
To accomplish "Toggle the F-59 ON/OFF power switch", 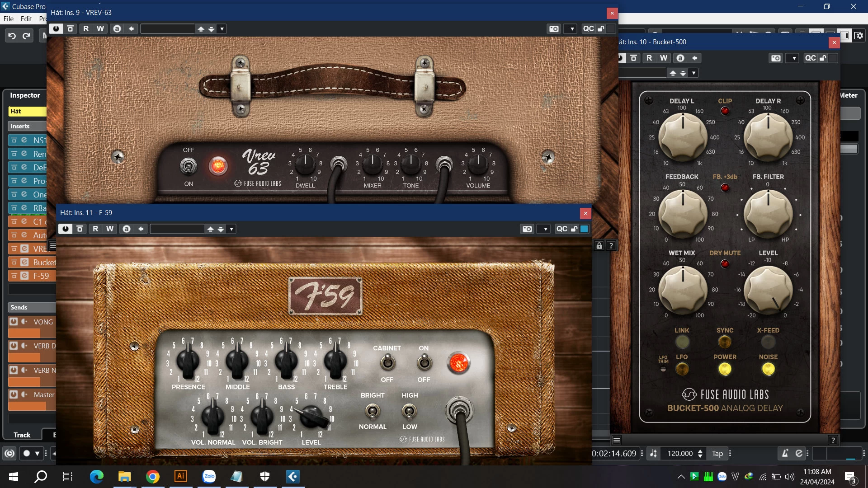I will click(x=424, y=362).
